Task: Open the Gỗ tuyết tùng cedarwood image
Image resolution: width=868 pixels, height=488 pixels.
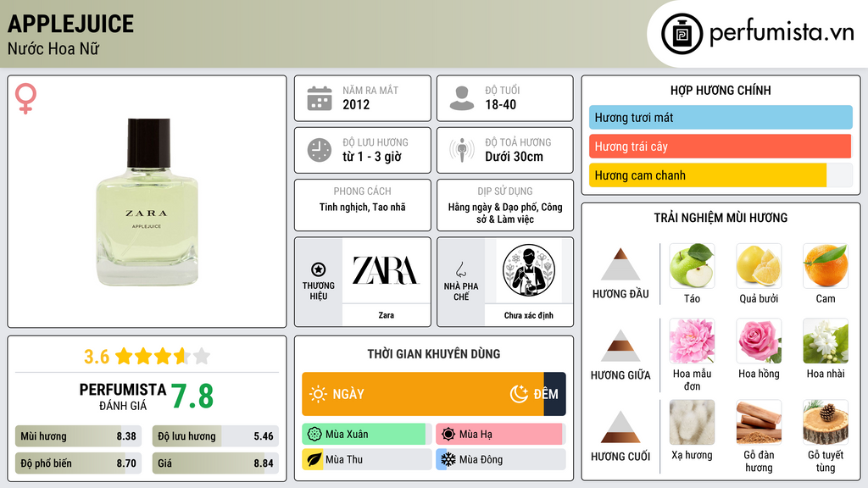Action: [826, 422]
